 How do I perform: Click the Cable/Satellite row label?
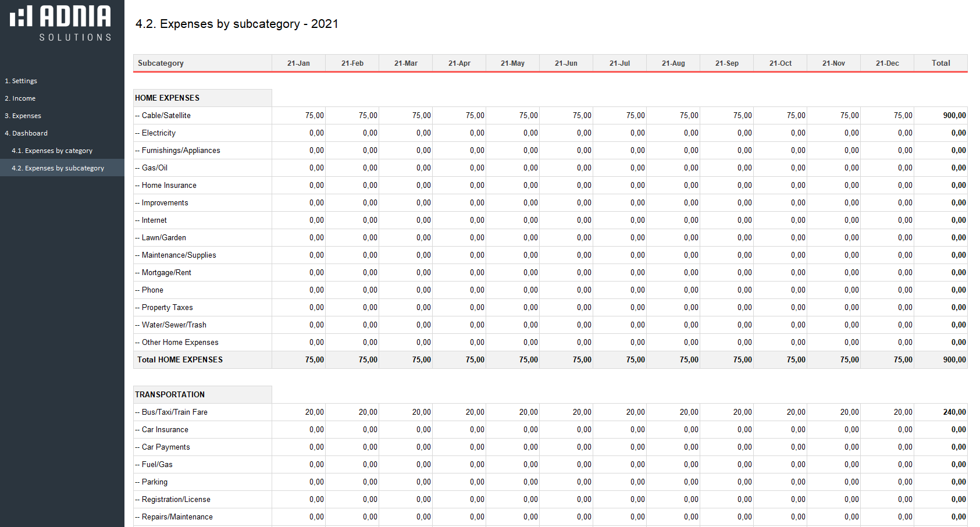(x=166, y=115)
